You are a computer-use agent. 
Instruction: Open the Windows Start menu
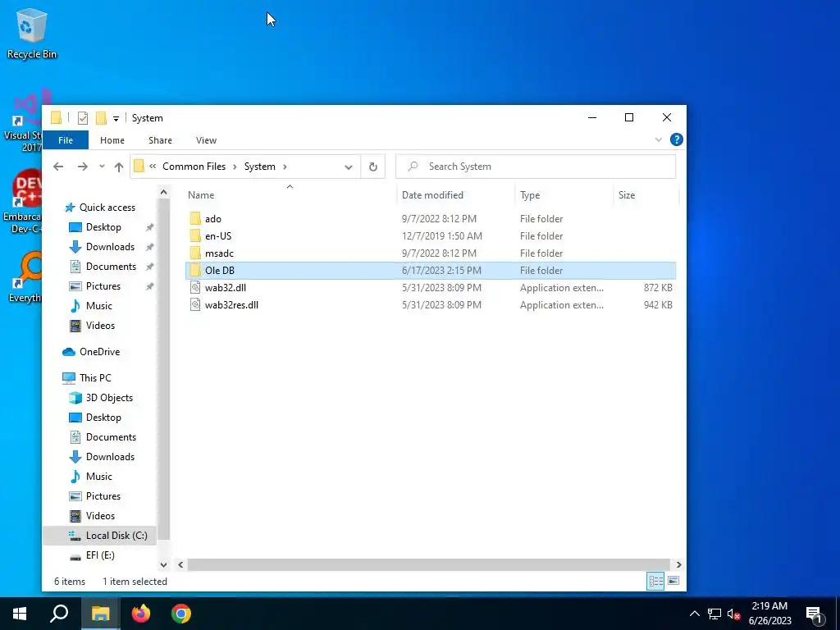[x=20, y=614]
